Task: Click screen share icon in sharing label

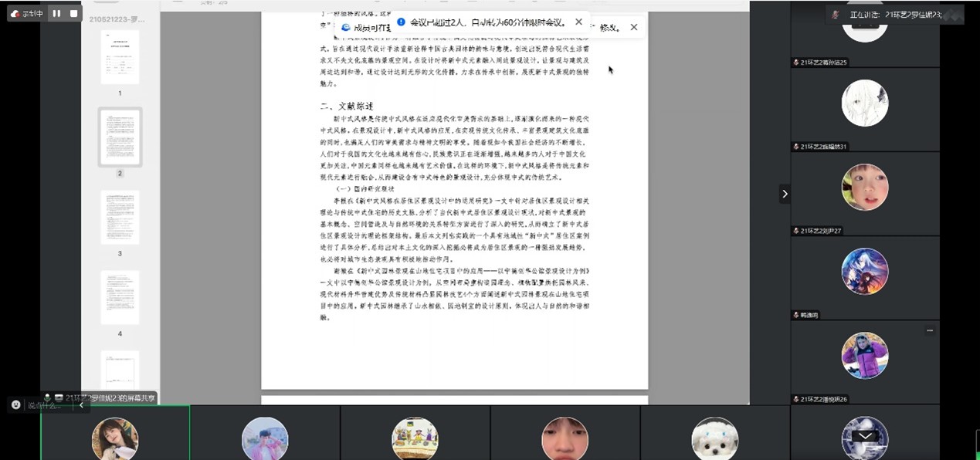Action: [58, 397]
